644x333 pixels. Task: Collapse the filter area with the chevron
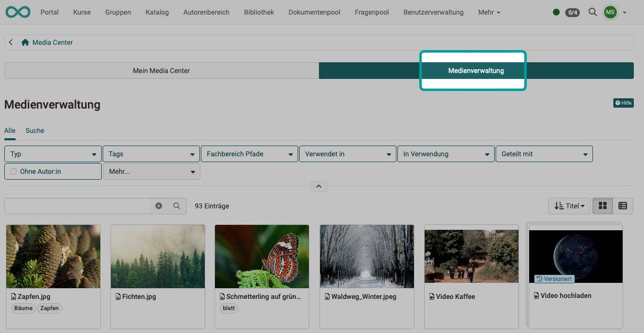[x=319, y=186]
